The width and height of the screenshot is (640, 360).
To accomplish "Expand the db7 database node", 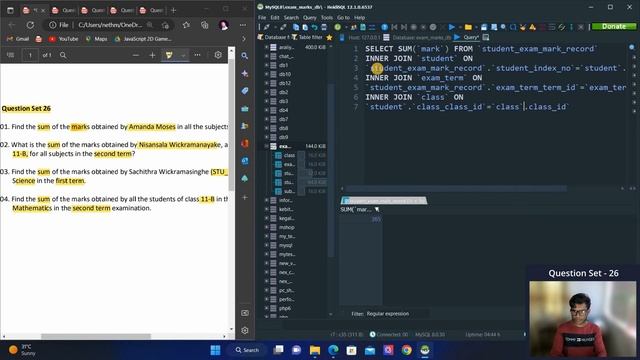I will coord(267,119).
